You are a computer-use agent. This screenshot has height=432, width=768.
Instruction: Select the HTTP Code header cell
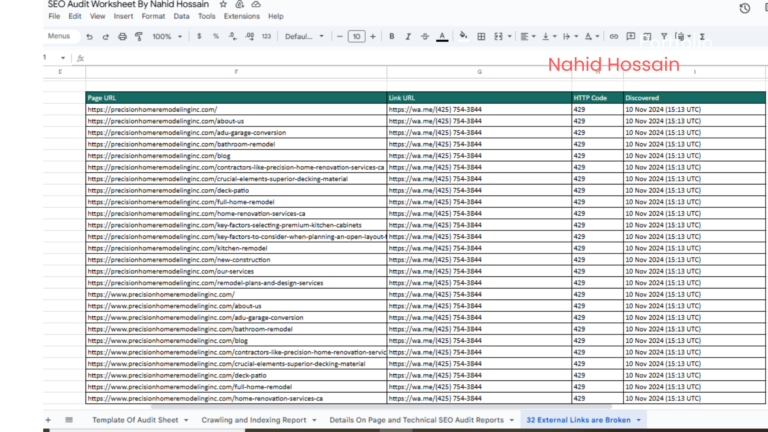(597, 97)
